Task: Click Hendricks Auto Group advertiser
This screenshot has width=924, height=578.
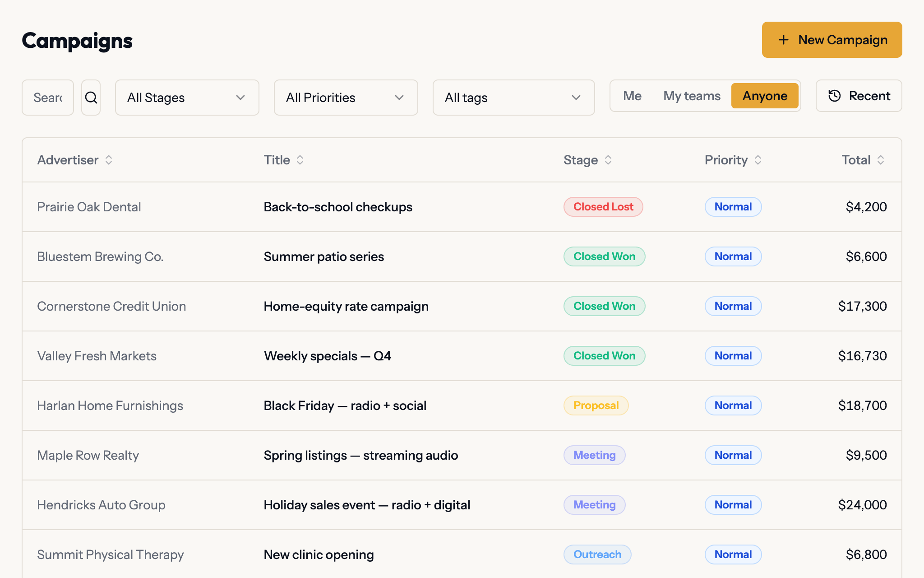Action: tap(101, 505)
